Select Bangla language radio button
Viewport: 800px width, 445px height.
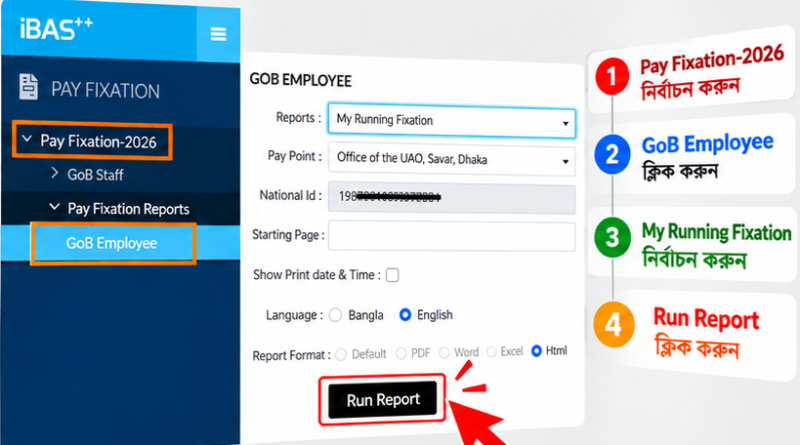[335, 315]
